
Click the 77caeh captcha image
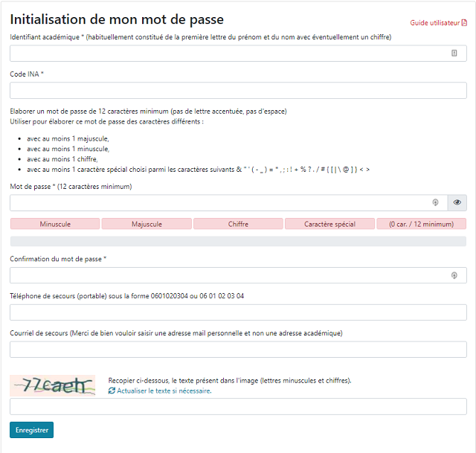click(53, 385)
